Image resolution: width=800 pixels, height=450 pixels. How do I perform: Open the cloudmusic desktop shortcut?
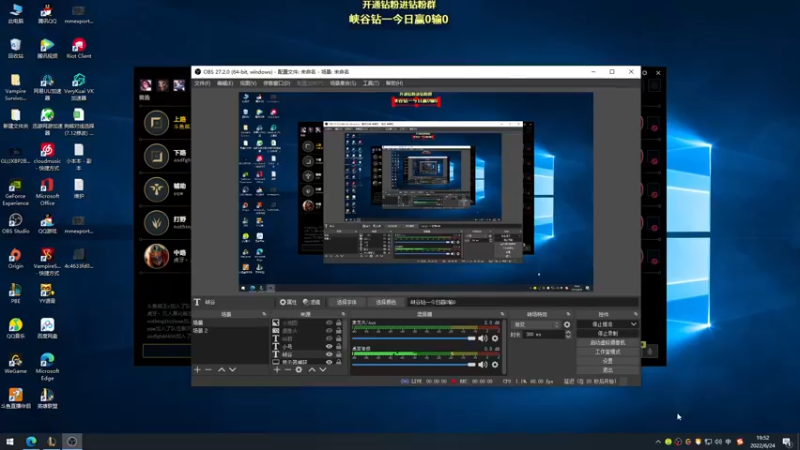point(47,157)
